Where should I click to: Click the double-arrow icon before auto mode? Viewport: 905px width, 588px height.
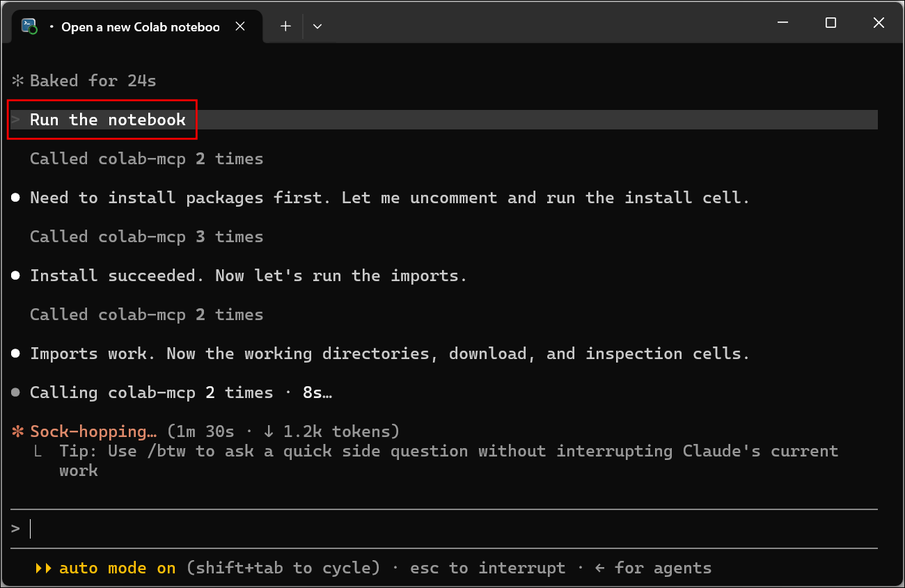(x=43, y=568)
